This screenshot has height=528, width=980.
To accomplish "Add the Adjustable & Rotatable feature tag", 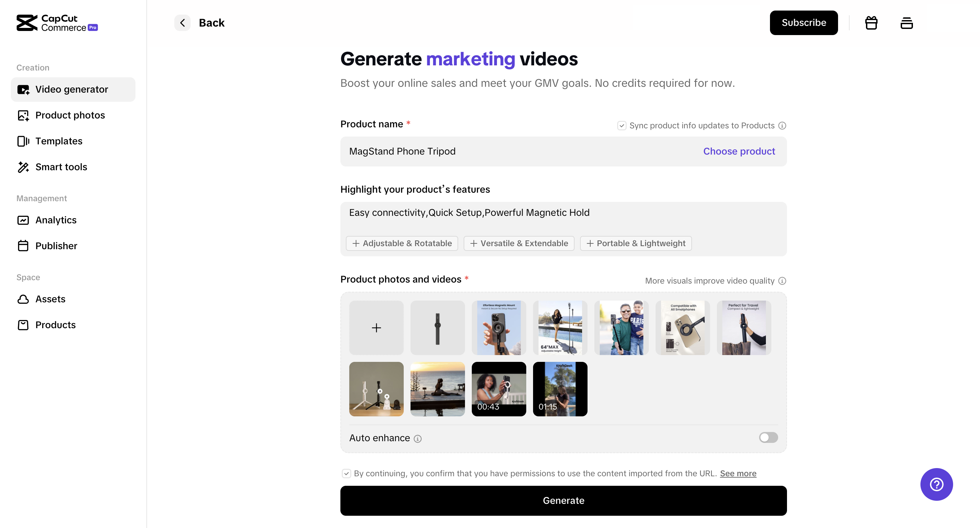I will coord(402,243).
